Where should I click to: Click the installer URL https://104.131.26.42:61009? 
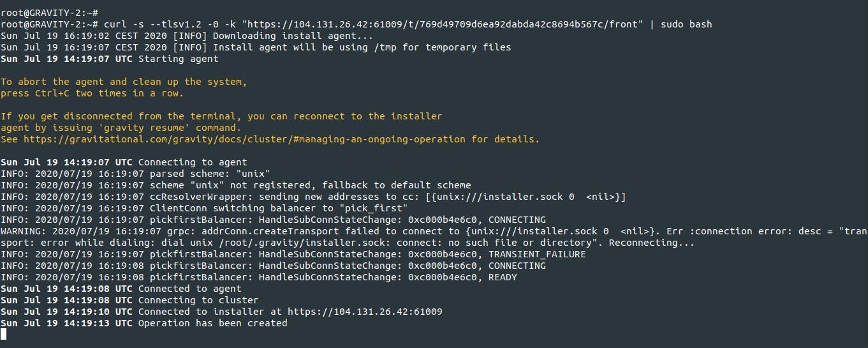coord(365,312)
